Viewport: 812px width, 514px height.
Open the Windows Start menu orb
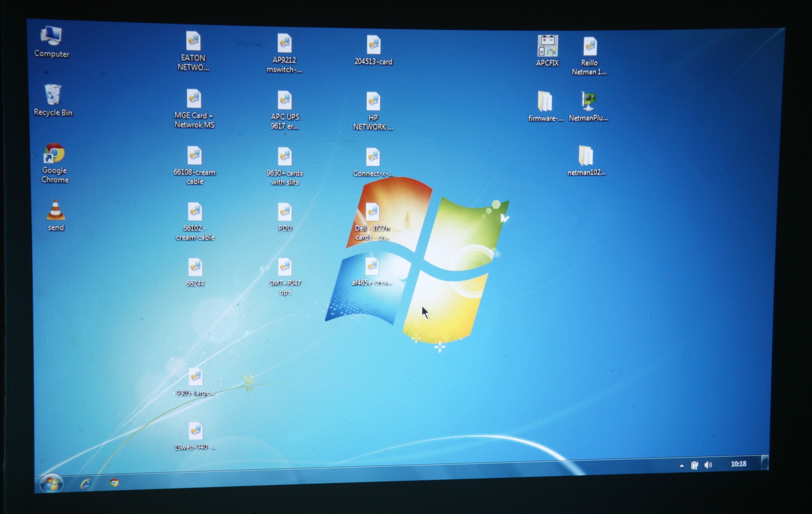coord(52,483)
